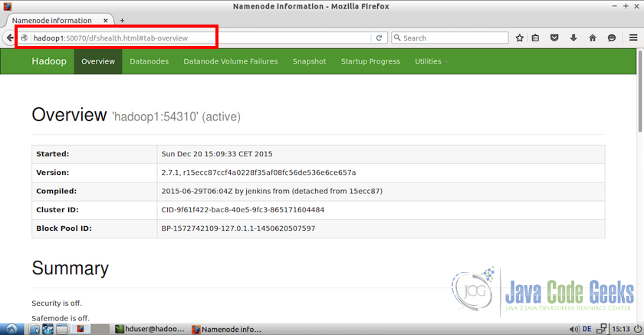Open the volume speaker tray icon
644x335 pixels.
coord(574,330)
